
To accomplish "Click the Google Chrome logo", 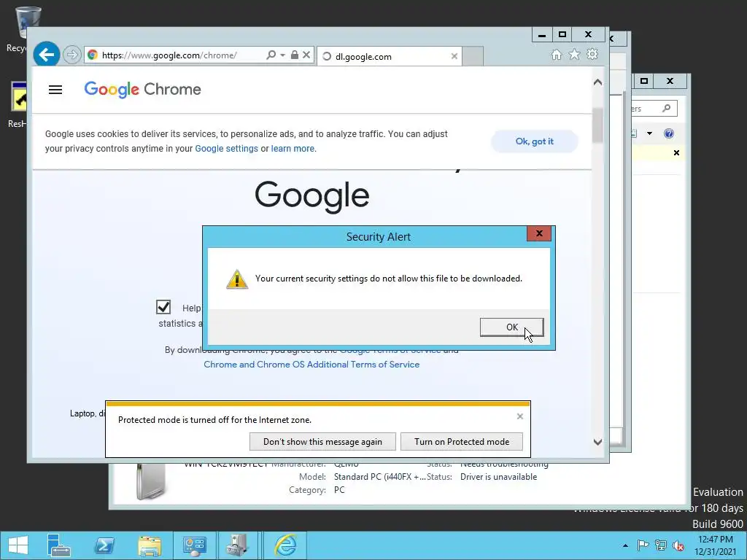I will click(x=142, y=89).
